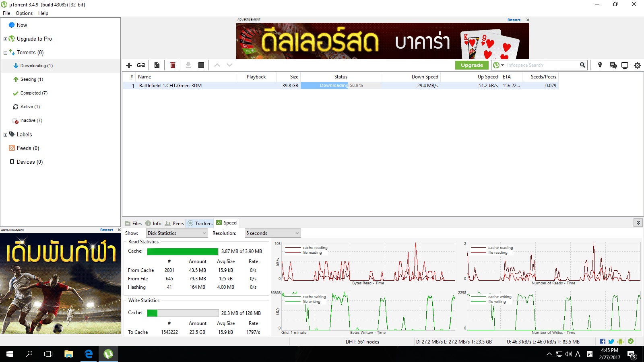Switch to the Files tab
This screenshot has height=362, width=644.
133,223
